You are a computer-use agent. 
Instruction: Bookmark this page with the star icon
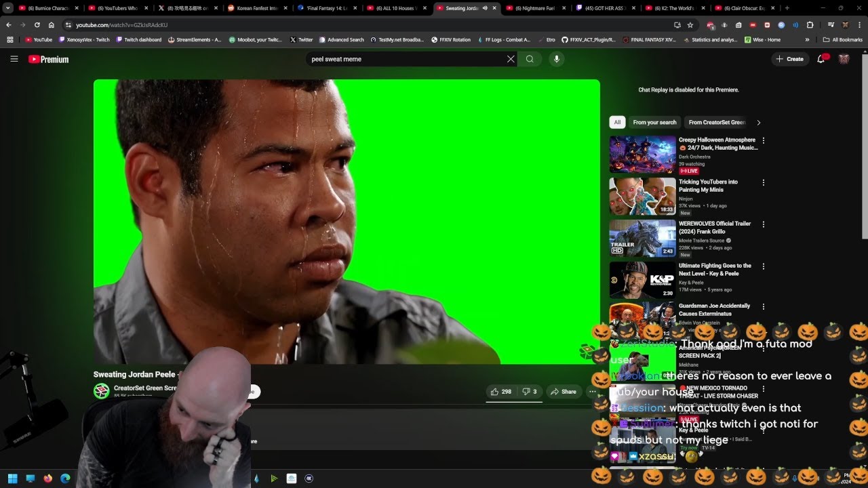pyautogui.click(x=690, y=25)
